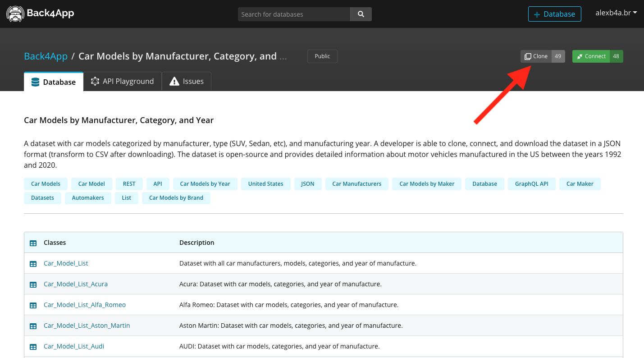Viewport: 644px width, 358px height.
Task: Click the 'Dataset with all car manufacturers' description
Action: coord(298,263)
